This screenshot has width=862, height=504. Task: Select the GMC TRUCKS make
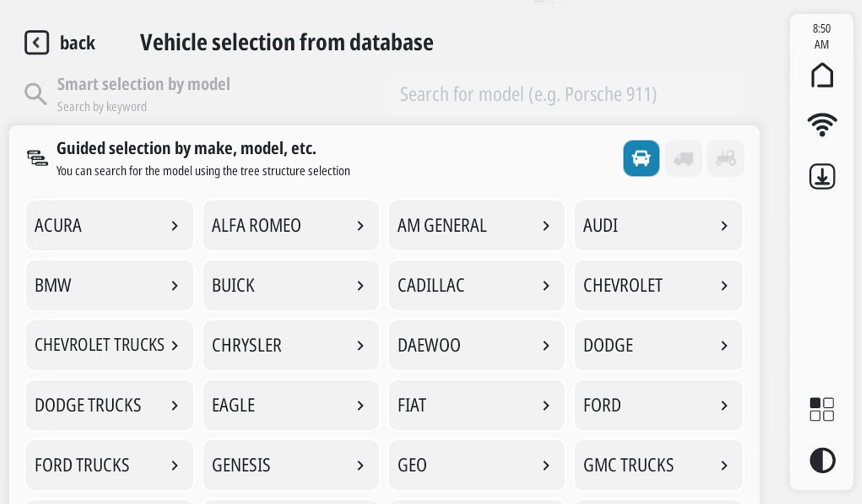click(x=658, y=465)
